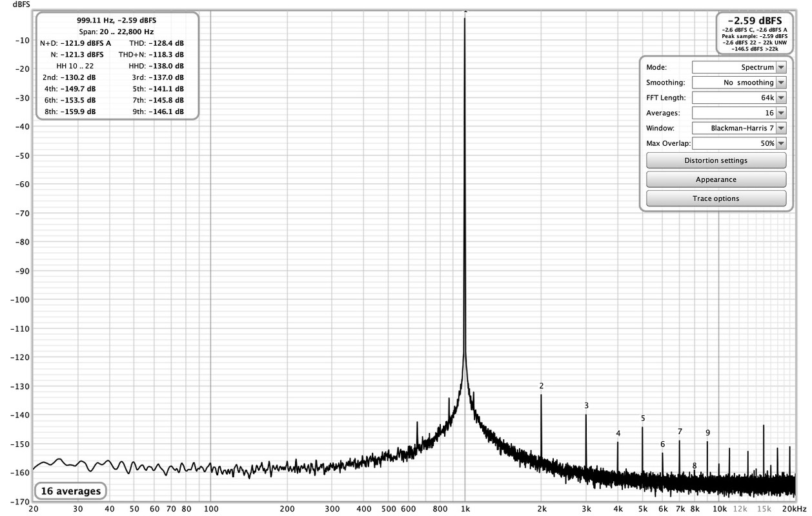Click the 3rd harmonic value '-137.0 dB'
The width and height of the screenshot is (812, 516).
pyautogui.click(x=166, y=77)
